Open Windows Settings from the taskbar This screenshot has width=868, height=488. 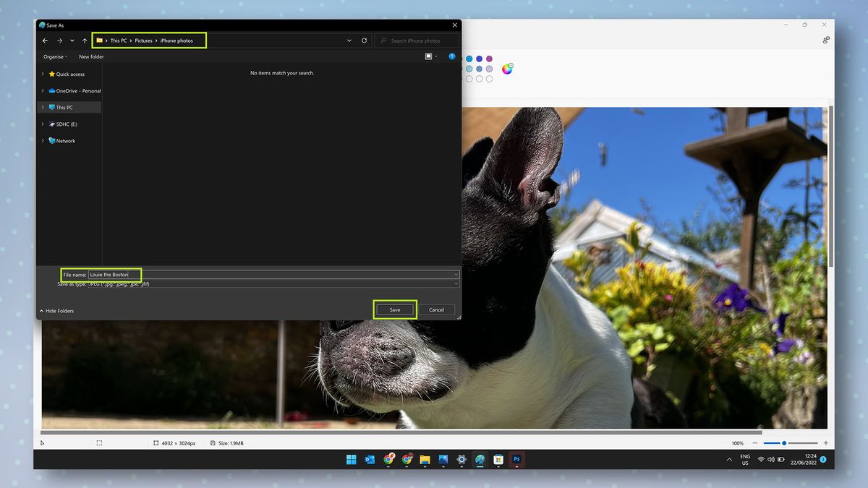(461, 460)
